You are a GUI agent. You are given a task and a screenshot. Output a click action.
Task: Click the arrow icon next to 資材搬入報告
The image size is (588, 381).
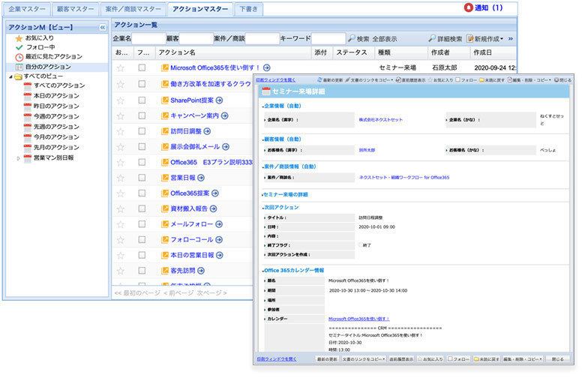213,208
